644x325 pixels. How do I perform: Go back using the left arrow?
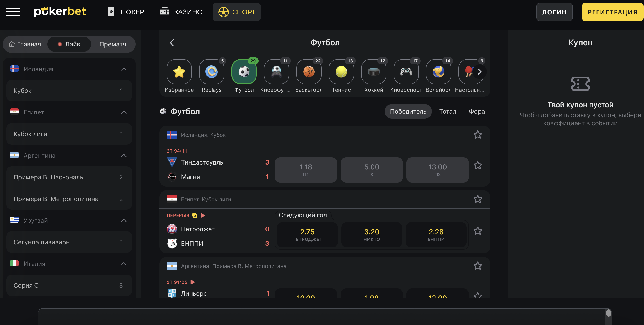(172, 43)
